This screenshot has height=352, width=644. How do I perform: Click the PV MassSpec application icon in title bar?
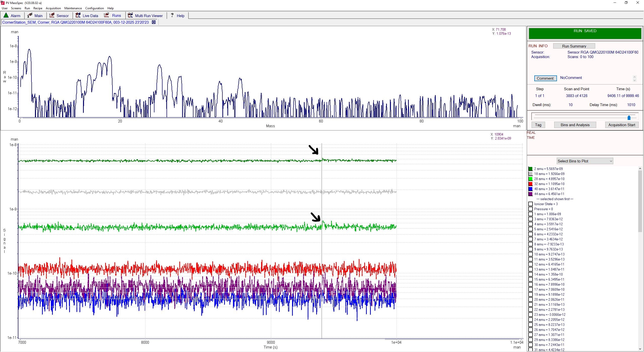click(3, 3)
